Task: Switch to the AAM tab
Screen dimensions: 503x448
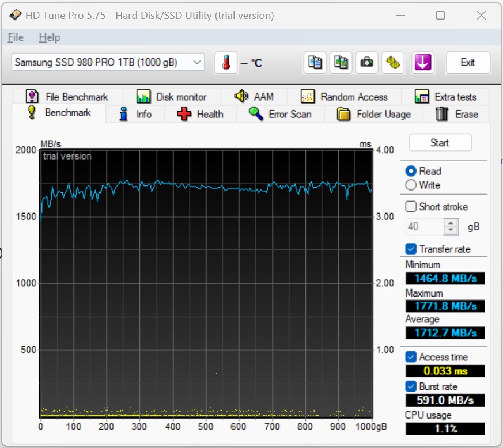Action: (x=254, y=97)
